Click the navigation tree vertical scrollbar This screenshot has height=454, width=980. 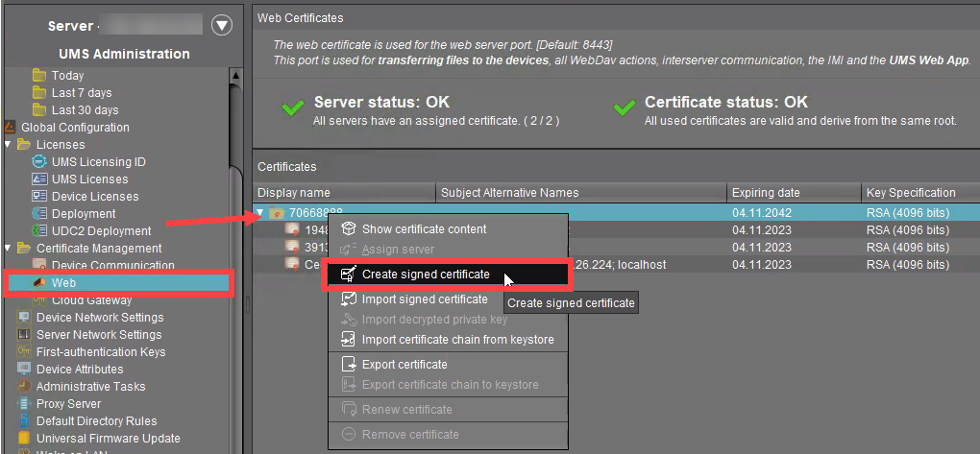[x=236, y=192]
